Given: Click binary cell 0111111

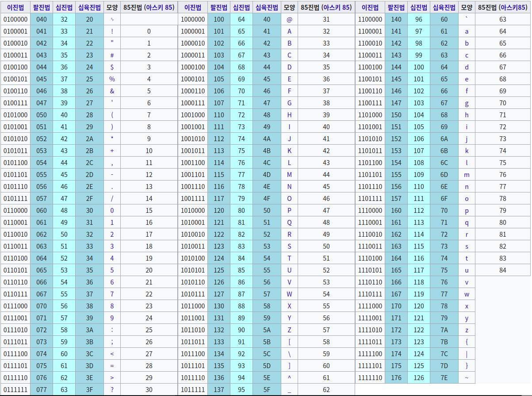Looking at the screenshot, I should pyautogui.click(x=15, y=390).
